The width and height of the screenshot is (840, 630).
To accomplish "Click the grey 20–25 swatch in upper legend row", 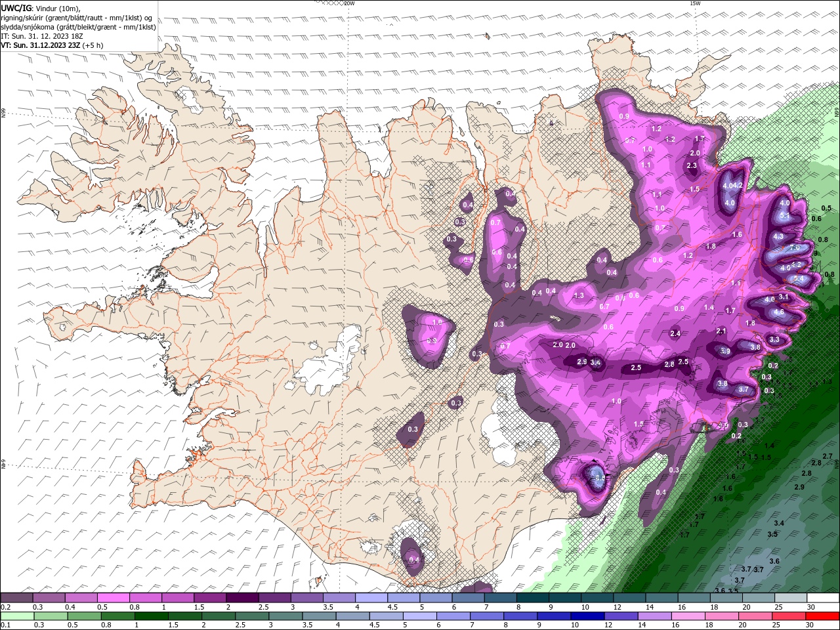I will pos(758,598).
